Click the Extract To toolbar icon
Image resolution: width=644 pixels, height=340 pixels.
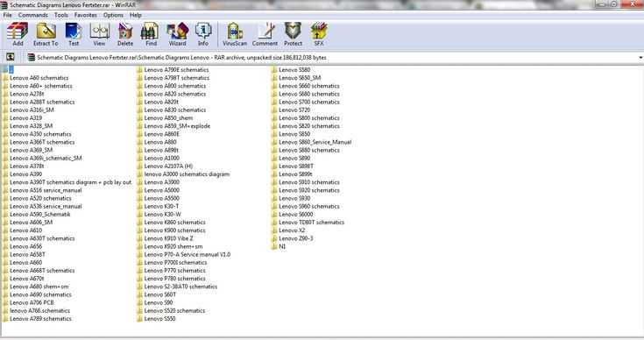46,34
